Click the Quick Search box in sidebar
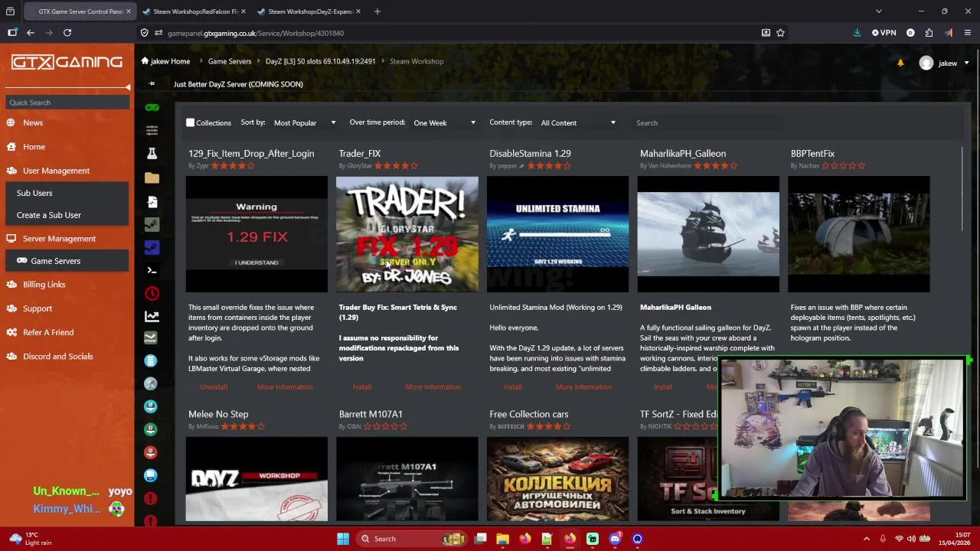The image size is (980, 551). coord(67,103)
